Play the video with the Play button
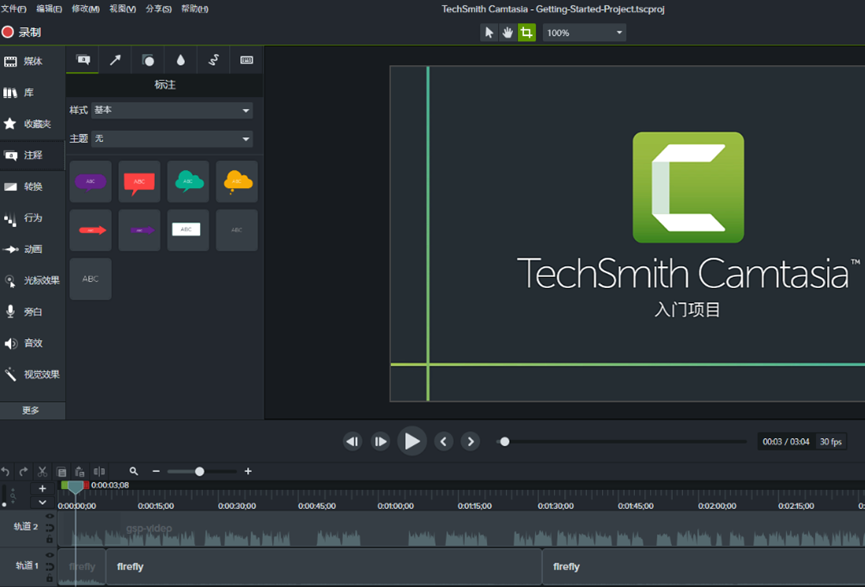 click(412, 441)
